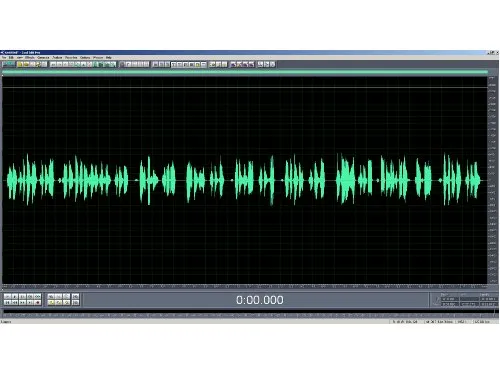This screenshot has width=500, height=375.
Task: Click the red Record button in transport
Action: point(37,302)
